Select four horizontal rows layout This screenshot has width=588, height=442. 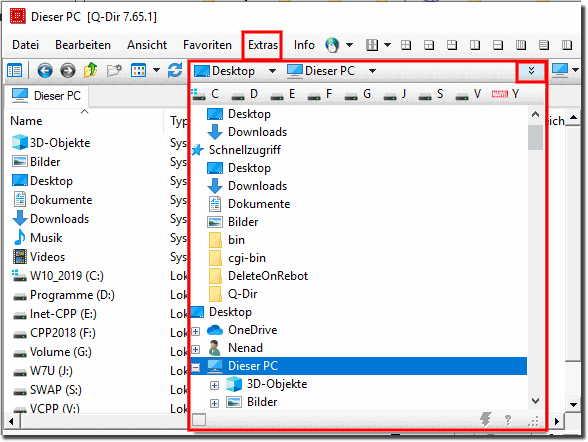[x=544, y=45]
